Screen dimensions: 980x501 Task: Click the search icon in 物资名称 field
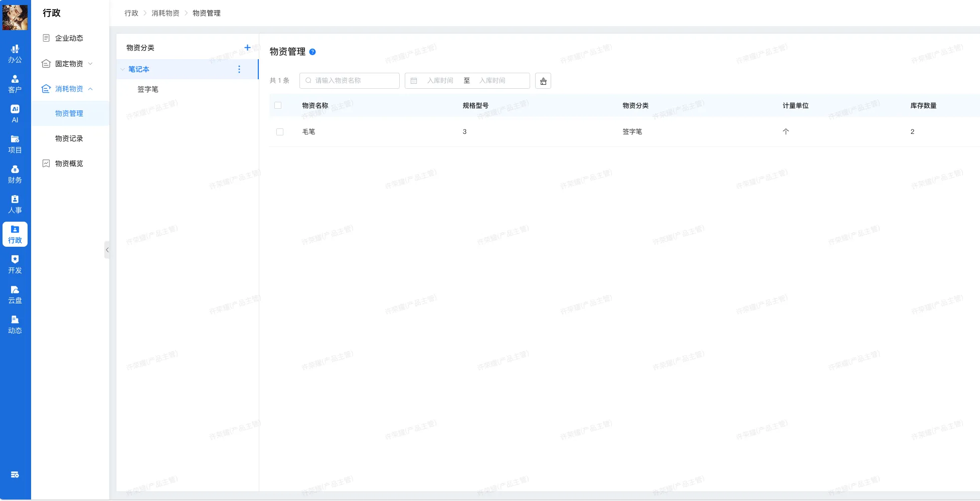tap(308, 80)
